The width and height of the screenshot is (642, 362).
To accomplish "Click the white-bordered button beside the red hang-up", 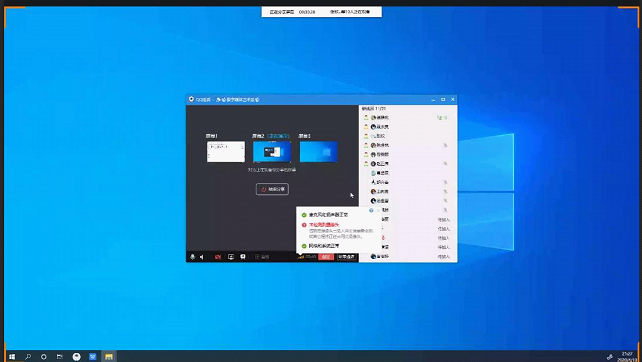I will 346,257.
